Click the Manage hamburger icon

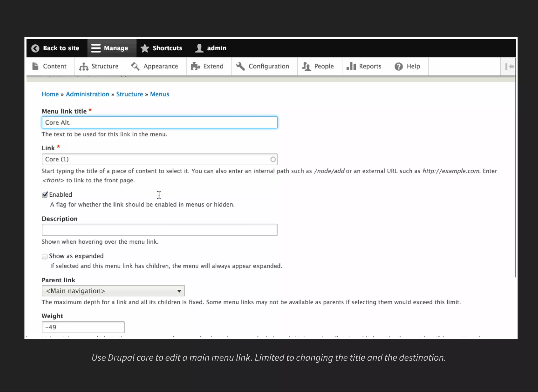coord(96,48)
